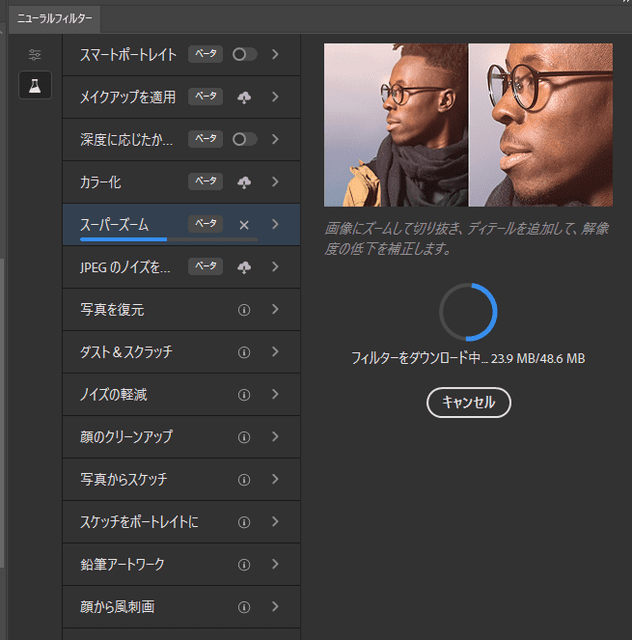Image resolution: width=632 pixels, height=640 pixels.
Task: Expand 鉛筆アートワーク chevron
Action: 275,564
